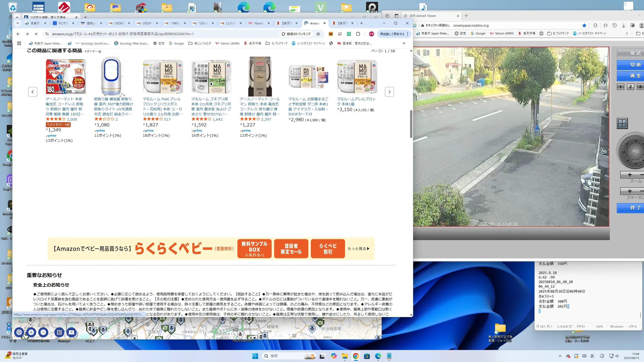This screenshot has height=362, width=644.
Task: Click the Amazon page vertical scrollbar
Action: pyautogui.click(x=411, y=124)
